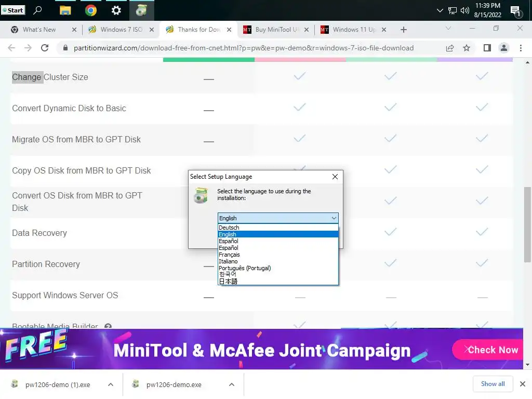Click the partitionwizard.com address bar
Image resolution: width=532 pixels, height=399 pixels.
pos(243,48)
